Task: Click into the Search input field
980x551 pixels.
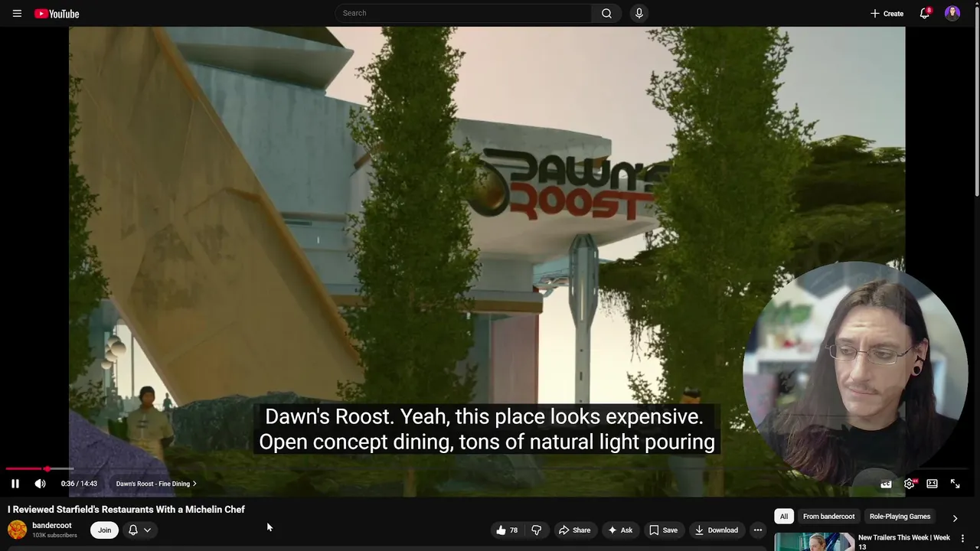Action: (x=463, y=13)
